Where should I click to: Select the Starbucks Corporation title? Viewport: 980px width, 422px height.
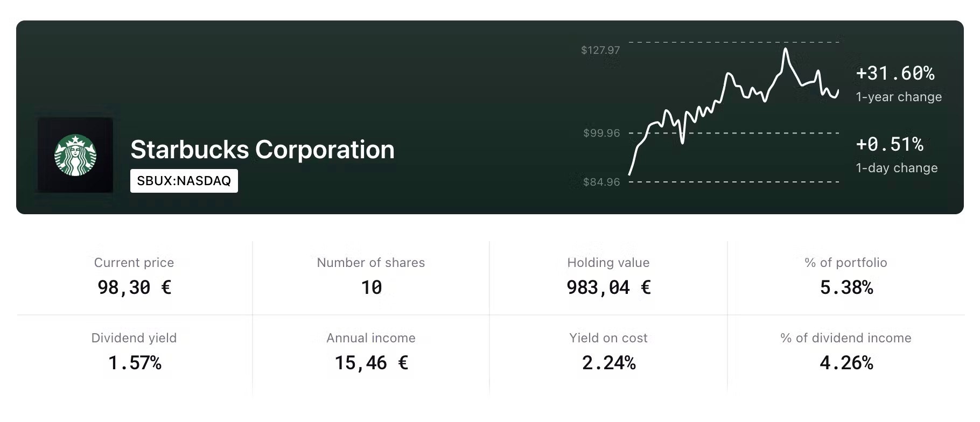(262, 150)
